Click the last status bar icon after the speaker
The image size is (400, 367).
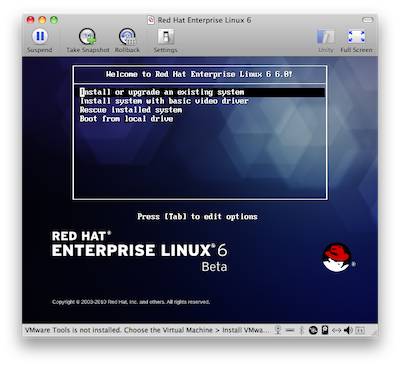click(x=360, y=330)
